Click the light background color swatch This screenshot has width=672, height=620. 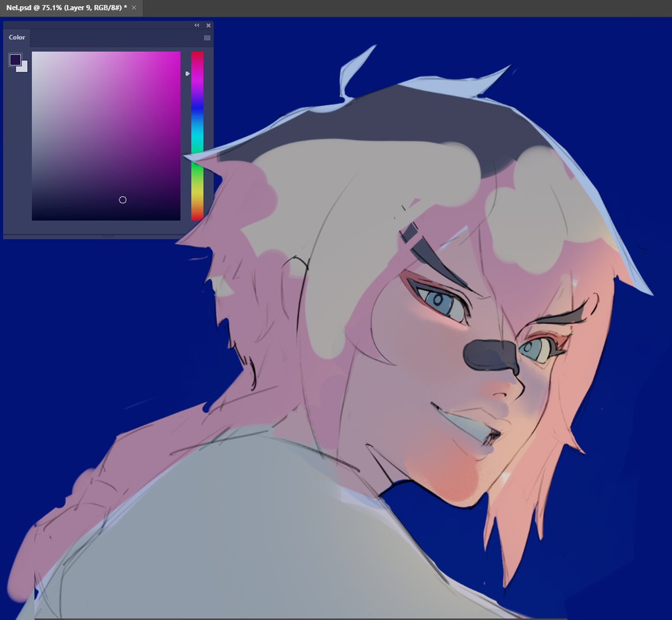(24, 68)
